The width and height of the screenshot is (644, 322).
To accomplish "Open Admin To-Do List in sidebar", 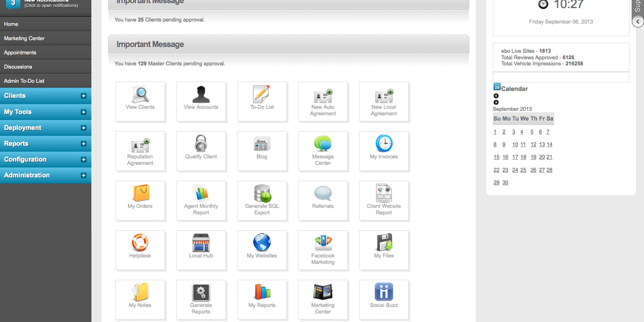I will click(46, 81).
